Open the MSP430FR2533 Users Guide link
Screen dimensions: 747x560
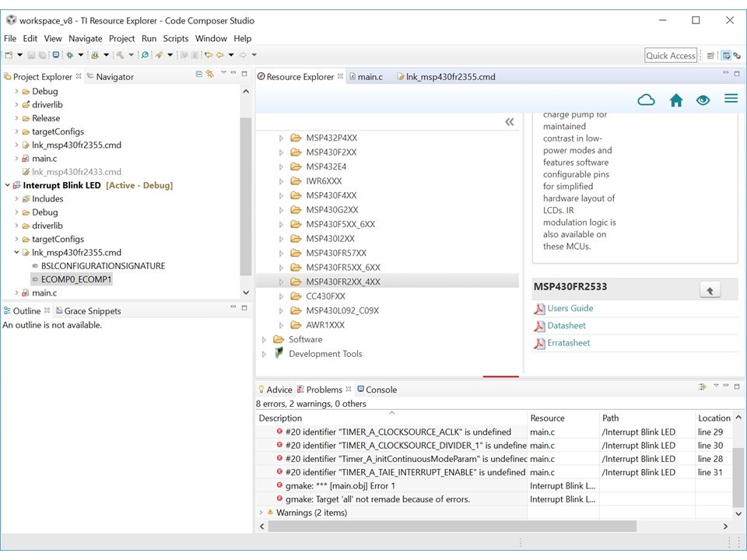[569, 308]
